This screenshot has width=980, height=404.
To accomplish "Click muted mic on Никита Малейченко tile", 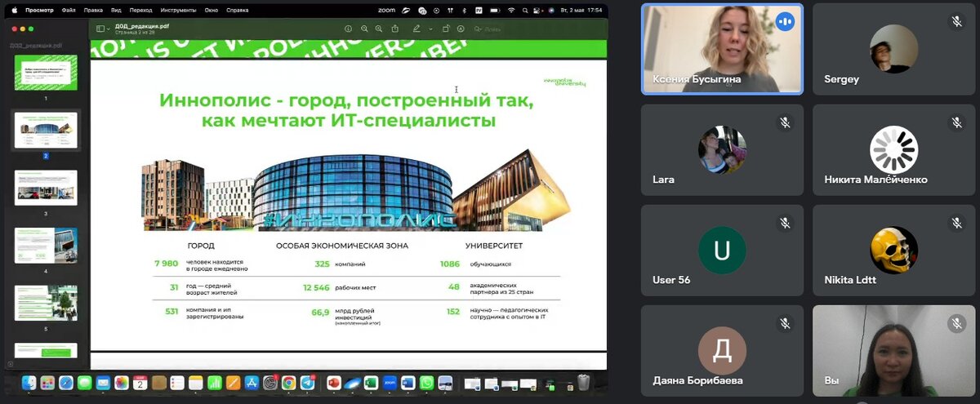I will tap(956, 122).
